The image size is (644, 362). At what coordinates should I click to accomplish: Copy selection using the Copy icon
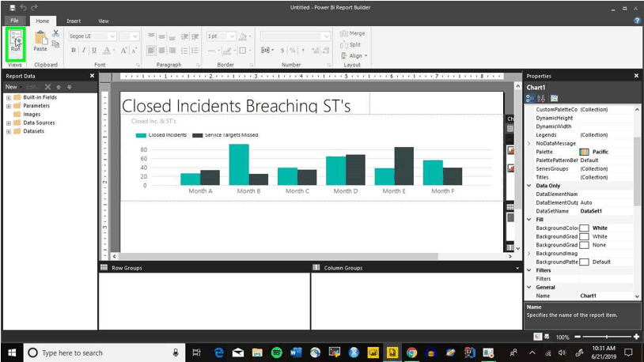[56, 44]
